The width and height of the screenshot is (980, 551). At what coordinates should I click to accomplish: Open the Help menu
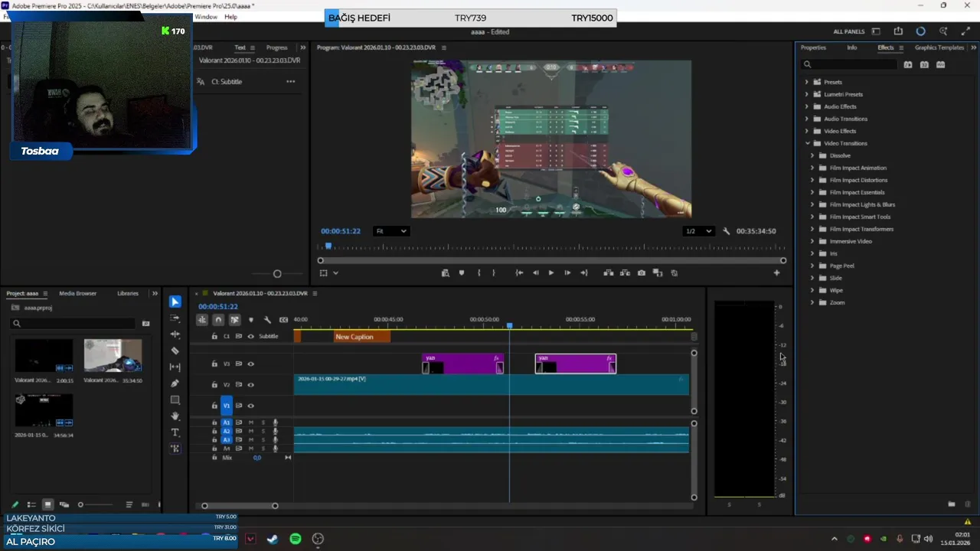pos(230,17)
